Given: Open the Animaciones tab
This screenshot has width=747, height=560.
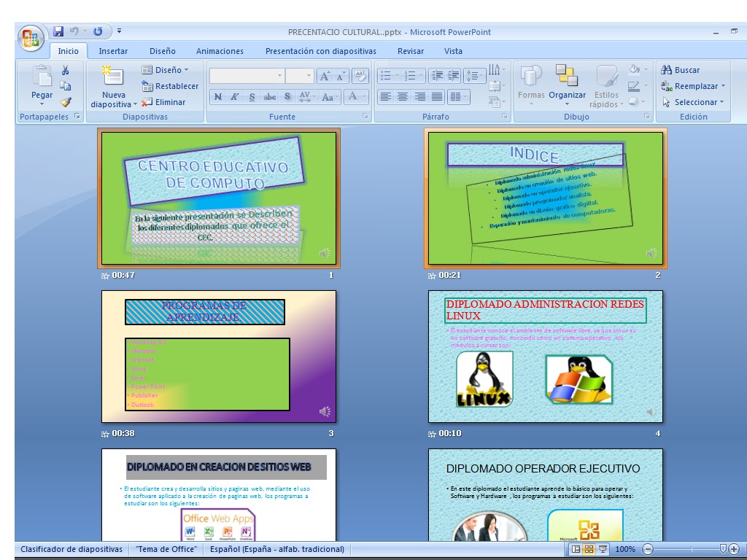Looking at the screenshot, I should tap(220, 51).
